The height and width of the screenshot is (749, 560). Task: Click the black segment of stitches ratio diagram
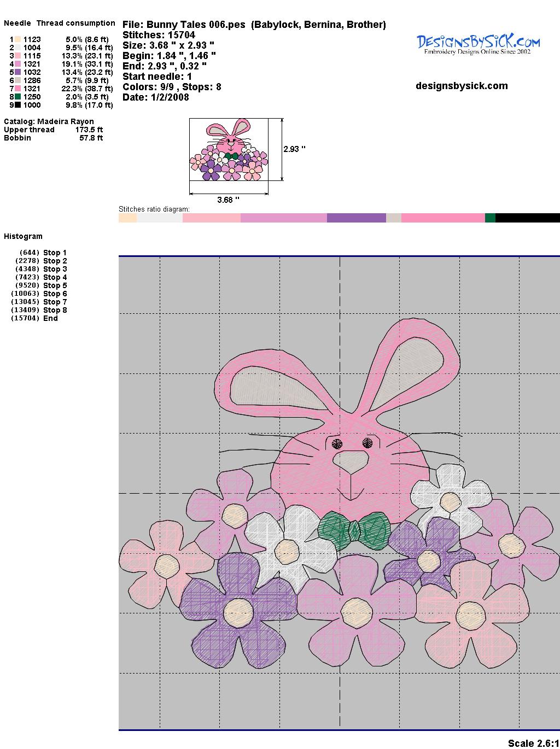click(527, 218)
